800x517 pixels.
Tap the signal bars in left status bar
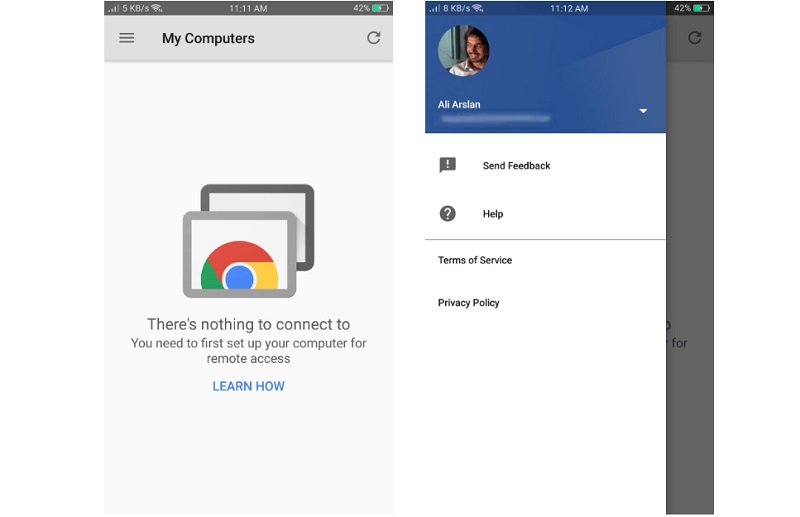[113, 8]
